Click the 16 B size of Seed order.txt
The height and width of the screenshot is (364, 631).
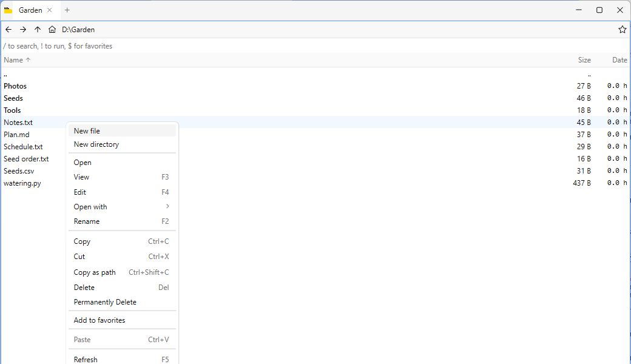pos(584,159)
